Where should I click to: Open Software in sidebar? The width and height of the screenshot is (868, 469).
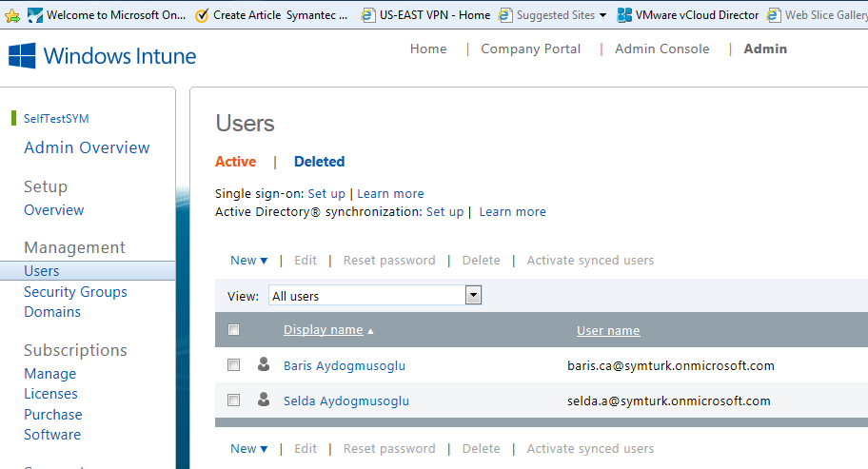pyautogui.click(x=52, y=435)
